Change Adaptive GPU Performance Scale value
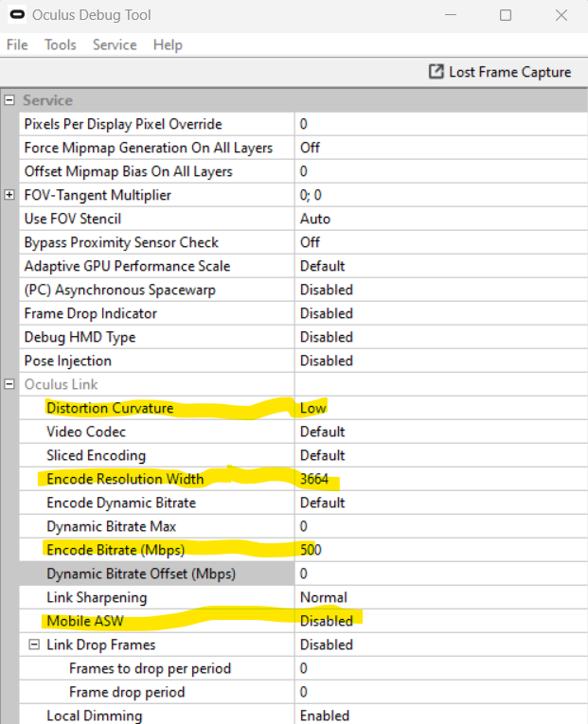Viewport: 588px width, 724px height. [441, 266]
